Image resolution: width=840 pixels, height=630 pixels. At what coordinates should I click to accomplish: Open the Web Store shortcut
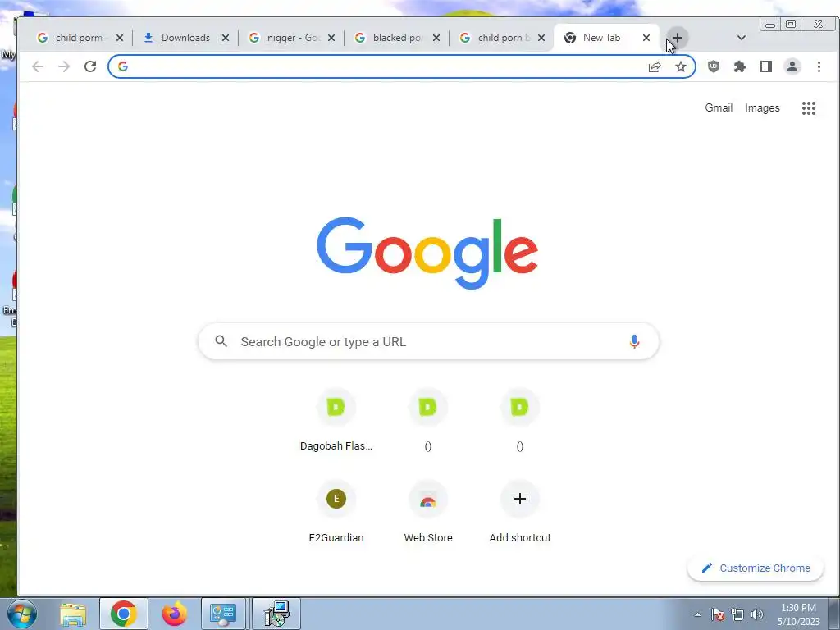pyautogui.click(x=428, y=513)
